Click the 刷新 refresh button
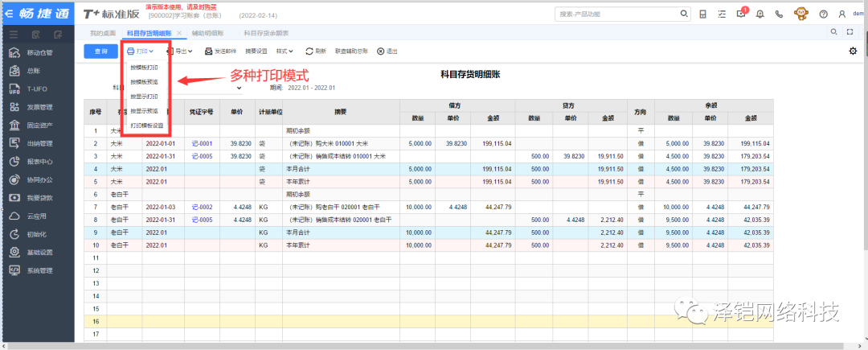 316,51
